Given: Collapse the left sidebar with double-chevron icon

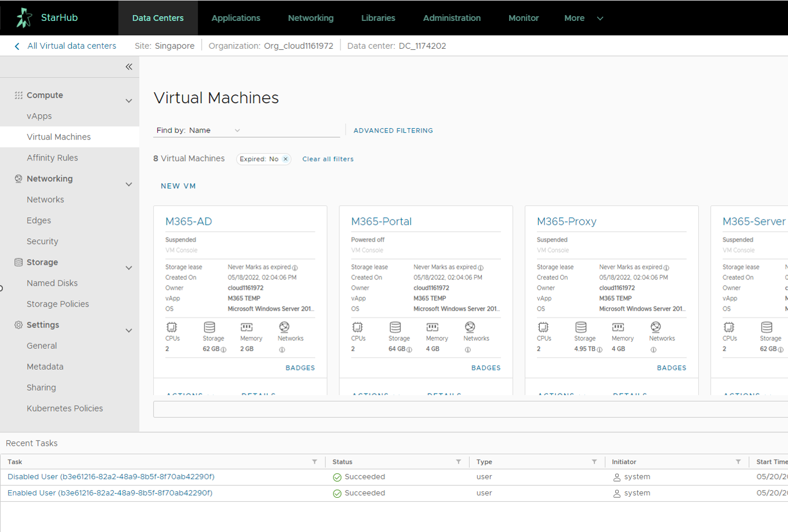Looking at the screenshot, I should click(129, 67).
